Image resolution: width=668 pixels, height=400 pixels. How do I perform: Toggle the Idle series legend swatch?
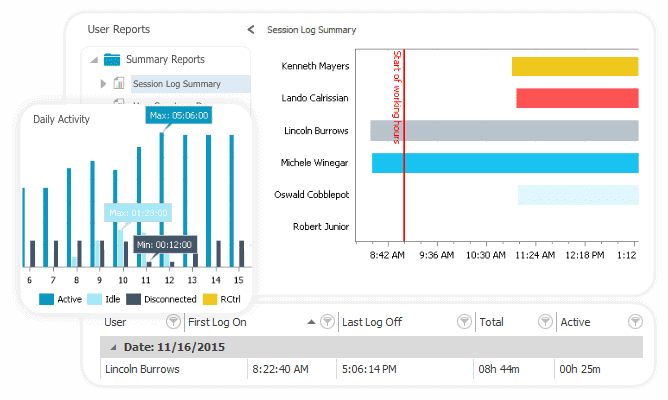click(x=95, y=298)
